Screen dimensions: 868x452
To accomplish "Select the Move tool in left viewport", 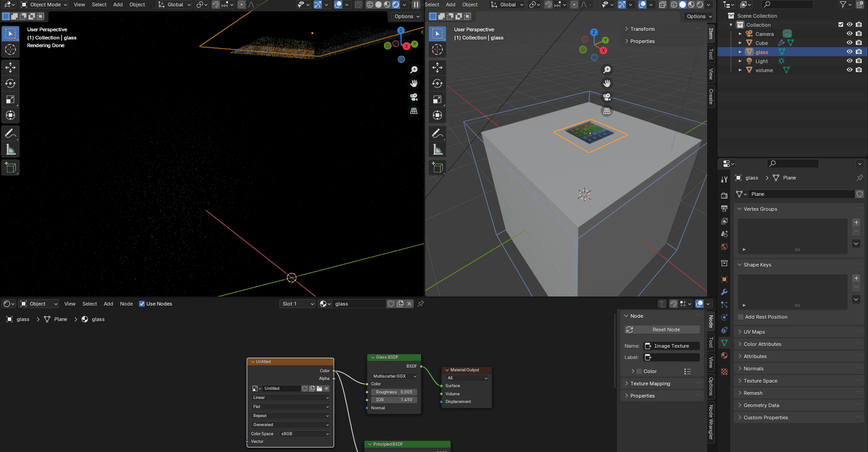I will [10, 68].
